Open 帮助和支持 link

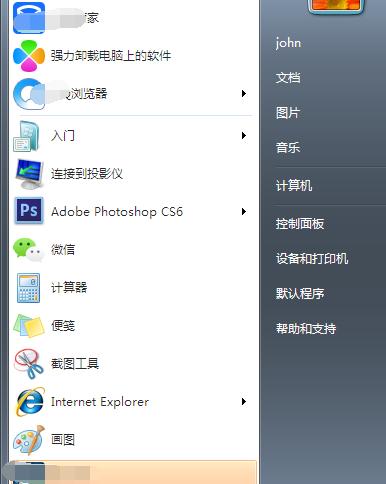click(x=306, y=329)
